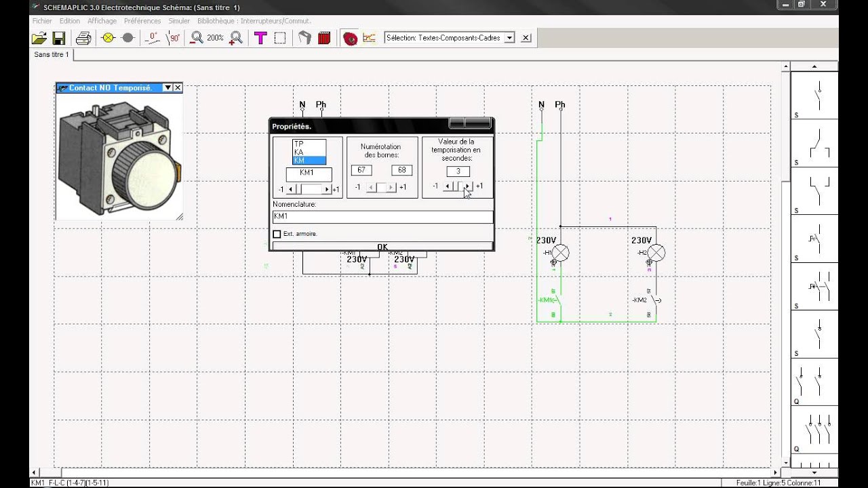Open the Simuler menu
Screen dimensions: 868x488
(179, 21)
